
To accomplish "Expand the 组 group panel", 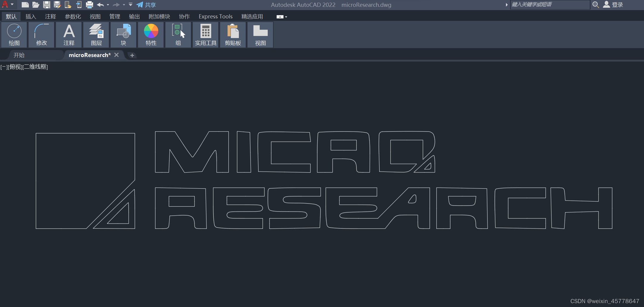I will 178,35.
